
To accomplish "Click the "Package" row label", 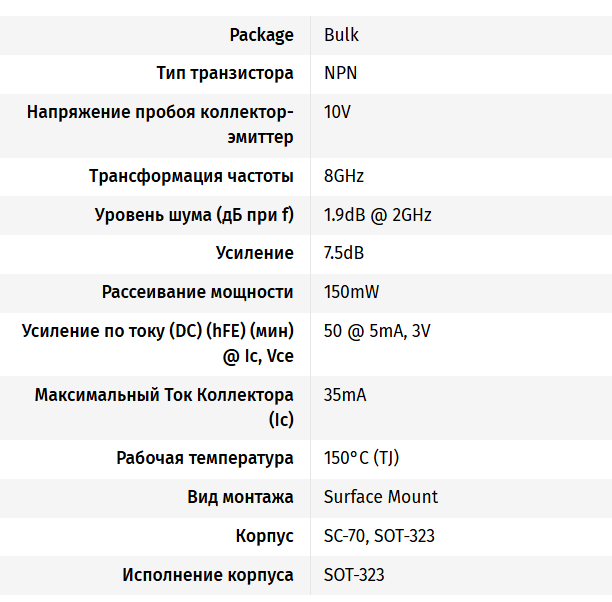I will pos(261,35).
